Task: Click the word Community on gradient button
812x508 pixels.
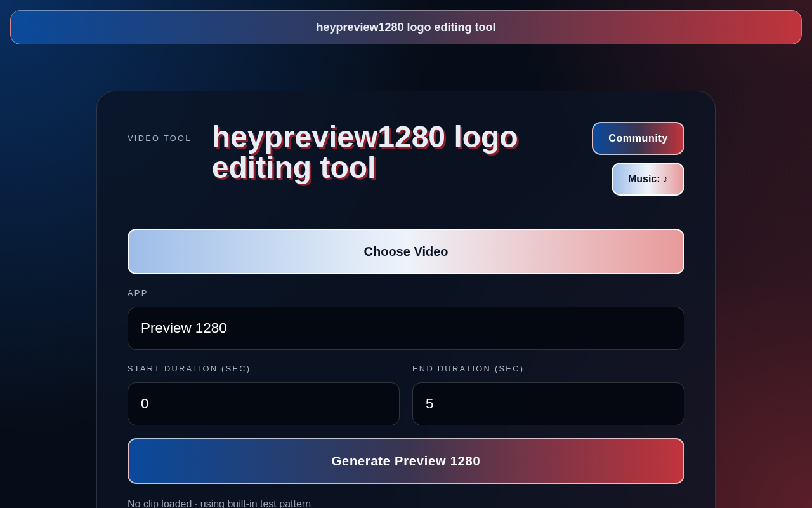Action: [x=638, y=138]
